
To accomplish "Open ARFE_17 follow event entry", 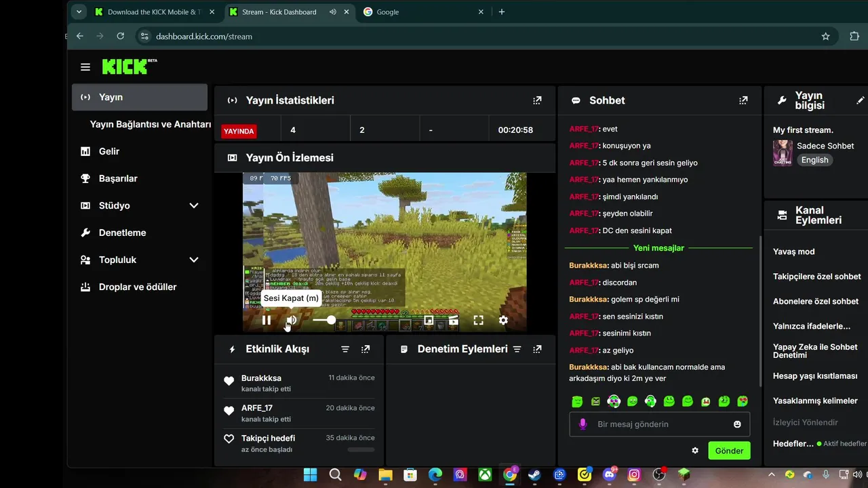I will pos(299,413).
